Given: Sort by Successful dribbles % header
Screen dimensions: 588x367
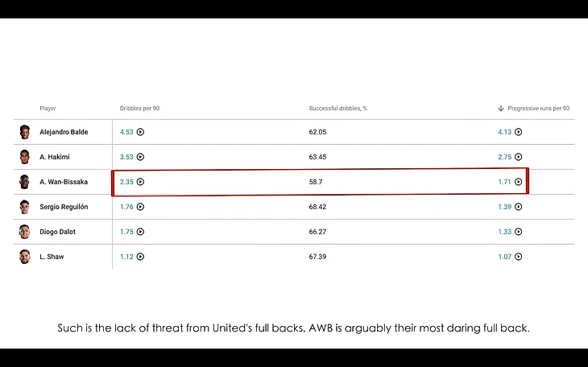Looking at the screenshot, I should pyautogui.click(x=337, y=108).
